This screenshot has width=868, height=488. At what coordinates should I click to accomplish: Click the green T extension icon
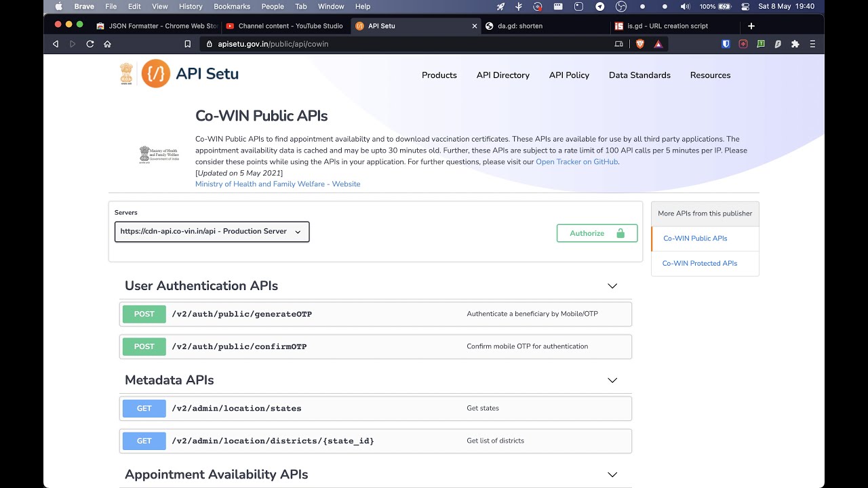[x=761, y=44]
